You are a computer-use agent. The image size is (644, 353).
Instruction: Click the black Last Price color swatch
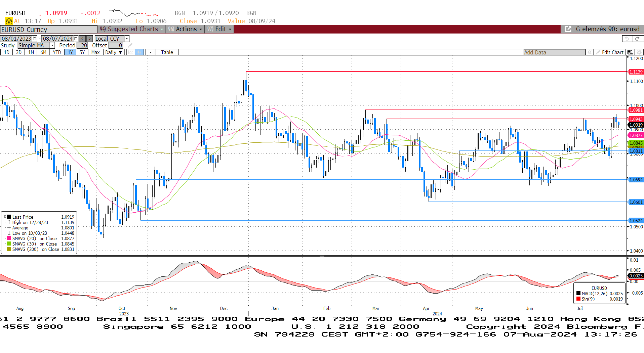pos(9,217)
